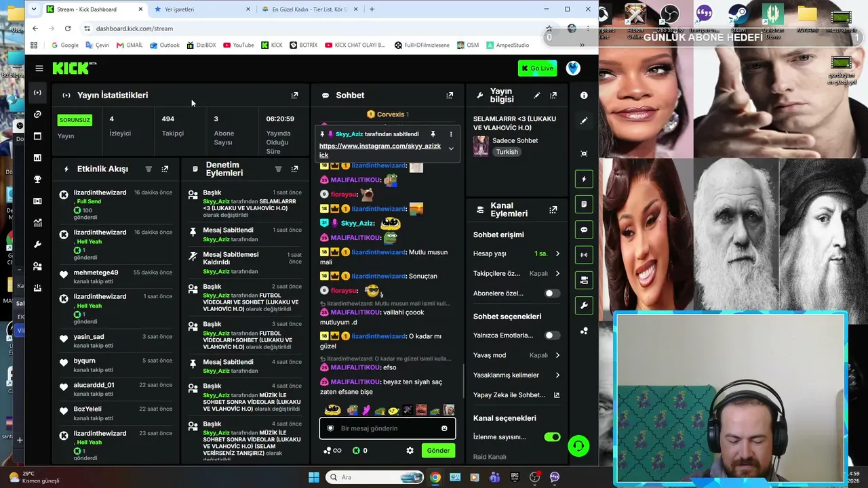Open the YouTube bookmark

(x=238, y=45)
